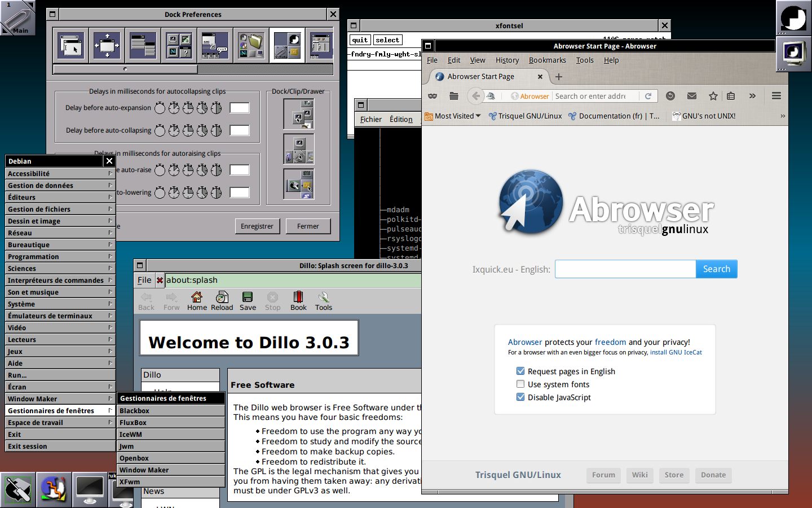Open Tools menu in Abrowser menubar

click(x=584, y=60)
